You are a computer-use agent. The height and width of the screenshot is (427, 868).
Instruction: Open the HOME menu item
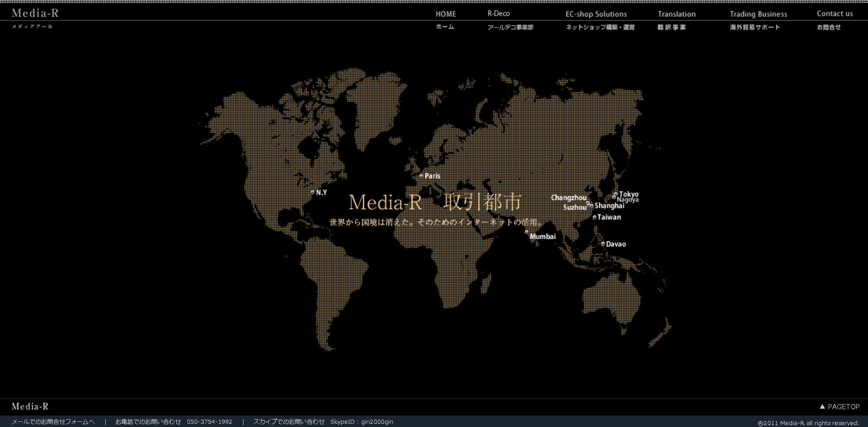(x=445, y=14)
